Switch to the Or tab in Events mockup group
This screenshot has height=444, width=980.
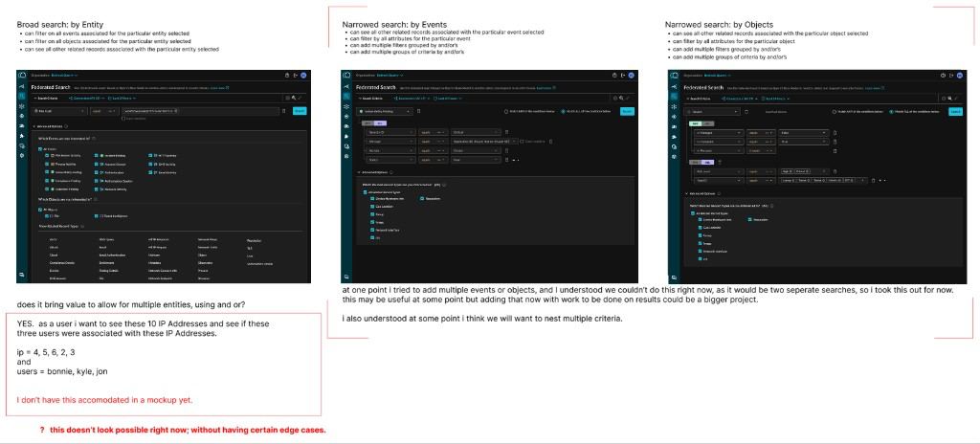(380, 123)
